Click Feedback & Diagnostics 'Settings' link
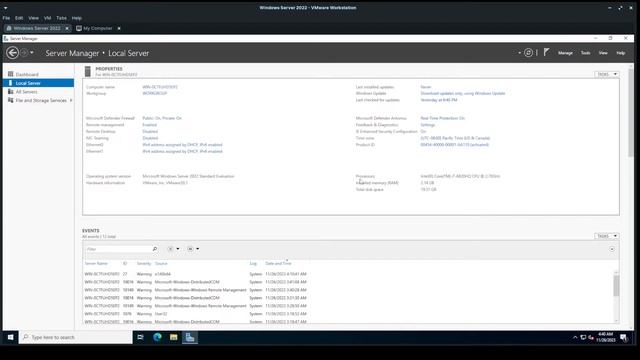 point(427,125)
